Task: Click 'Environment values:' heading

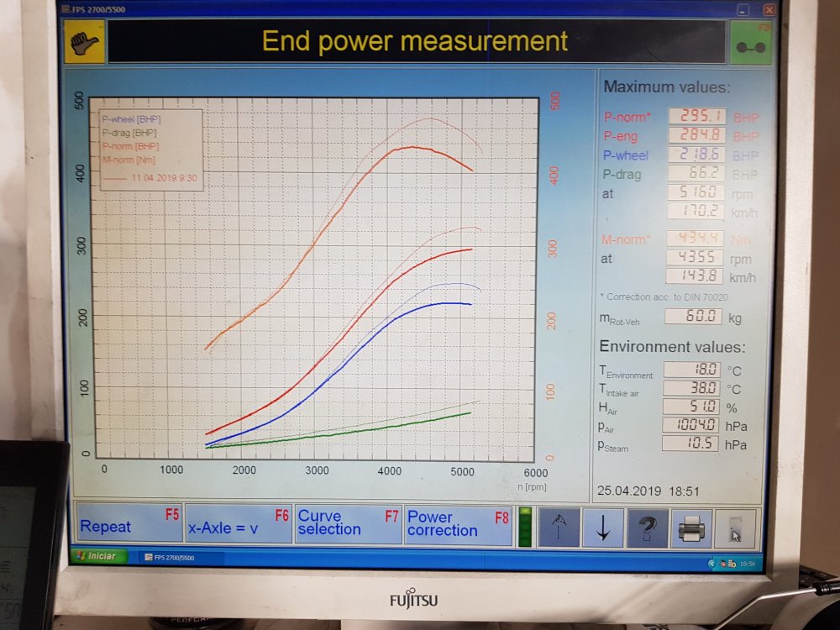Action: tap(672, 347)
